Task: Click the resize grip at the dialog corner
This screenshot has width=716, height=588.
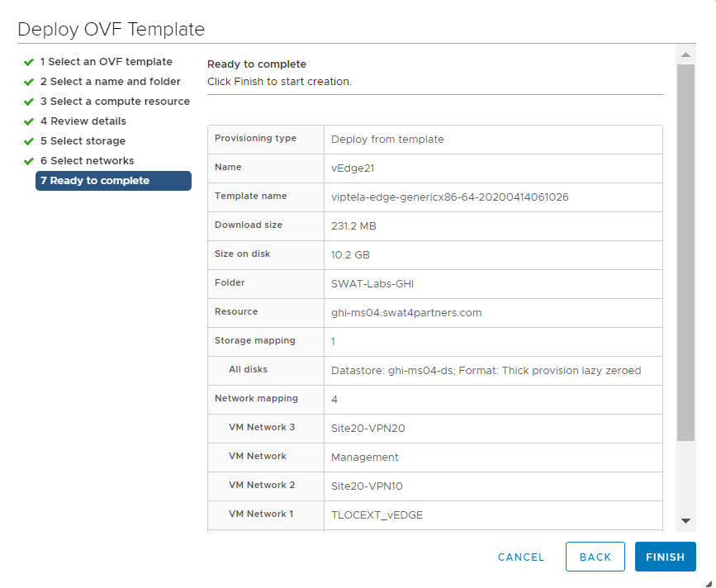Action: (708, 582)
